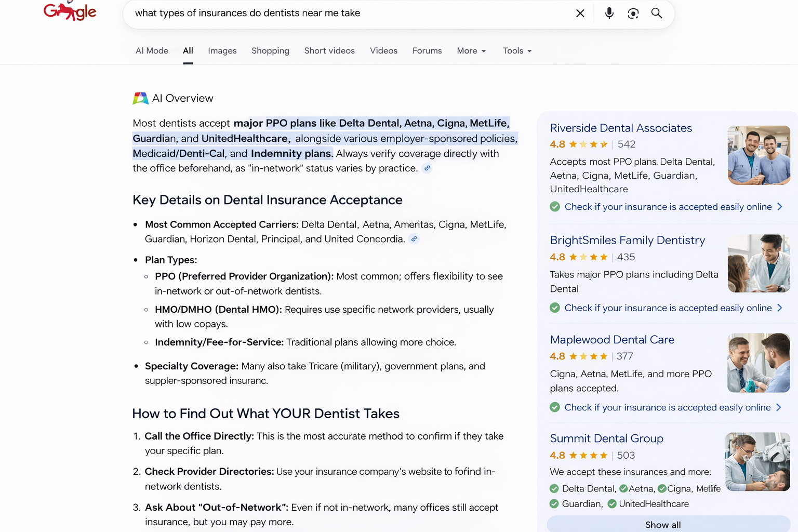Screen dimensions: 798x532
Task: Open Summit Dental Group listing
Action: [606, 438]
